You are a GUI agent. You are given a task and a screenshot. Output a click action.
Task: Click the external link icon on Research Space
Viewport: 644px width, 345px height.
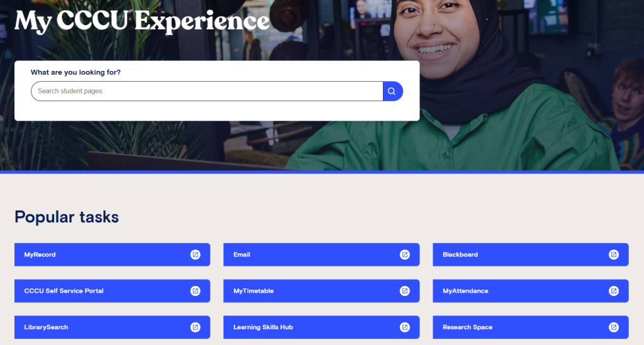(x=614, y=327)
